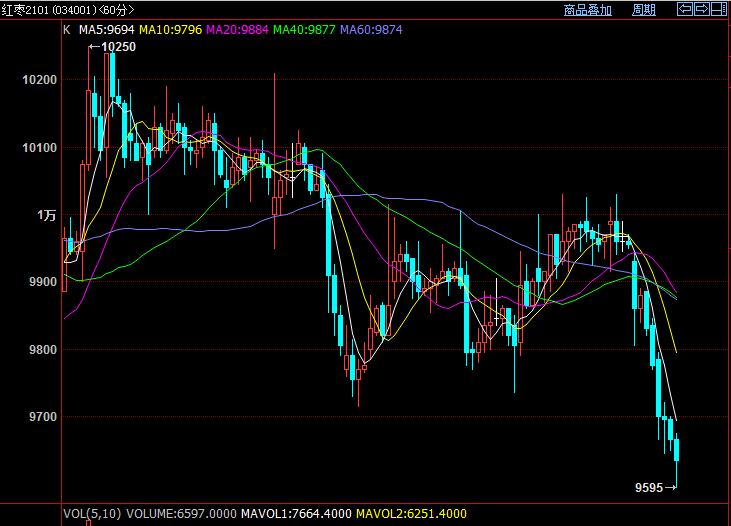This screenshot has height=526, width=731.
Task: Toggle the side panel layout icon
Action: [x=719, y=10]
